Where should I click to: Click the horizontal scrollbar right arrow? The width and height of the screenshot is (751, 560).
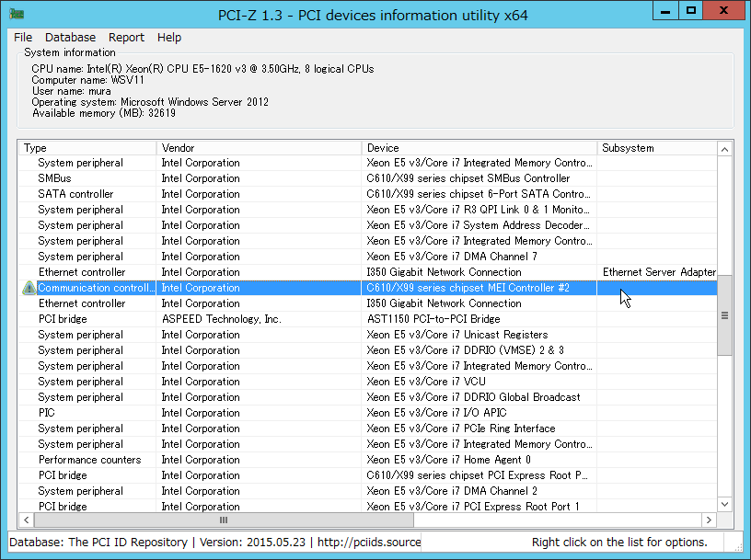709,520
